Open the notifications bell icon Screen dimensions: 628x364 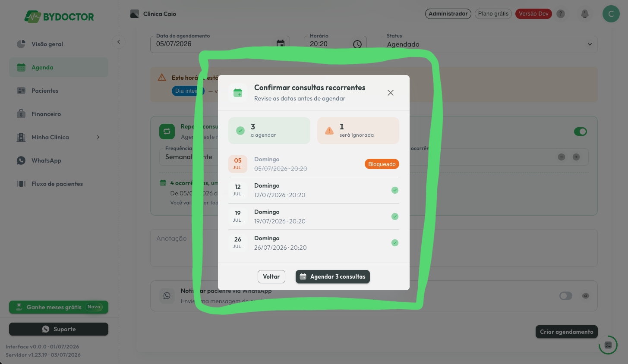tap(585, 14)
